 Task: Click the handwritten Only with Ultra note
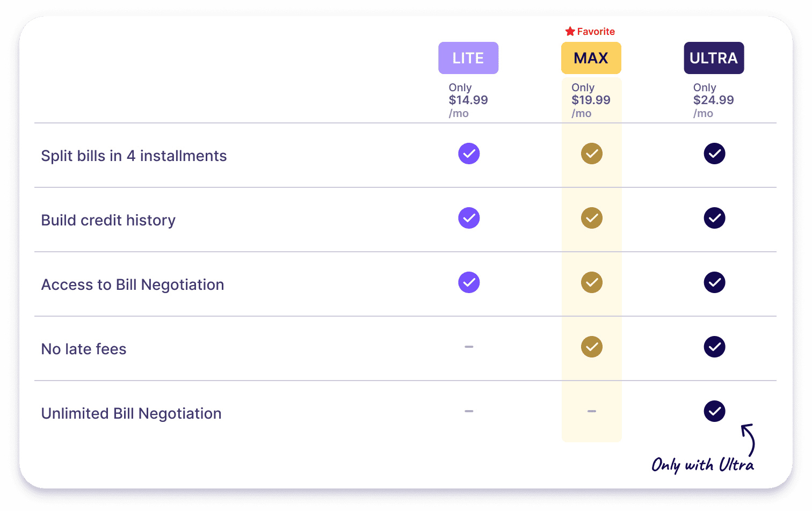(x=703, y=464)
